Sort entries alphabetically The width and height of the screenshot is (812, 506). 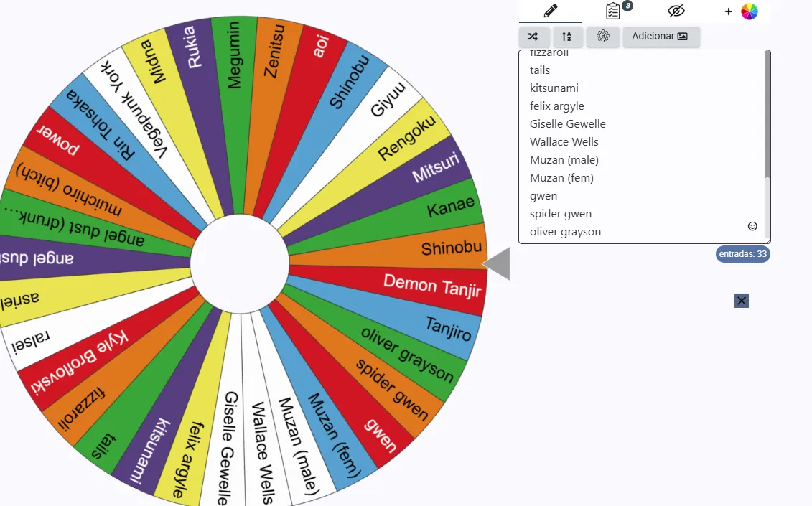point(568,37)
